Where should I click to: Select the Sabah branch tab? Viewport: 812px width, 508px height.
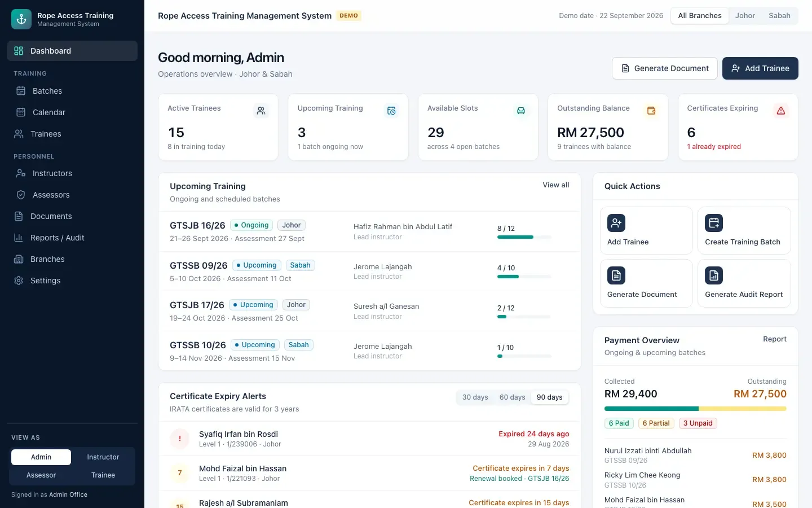(779, 16)
